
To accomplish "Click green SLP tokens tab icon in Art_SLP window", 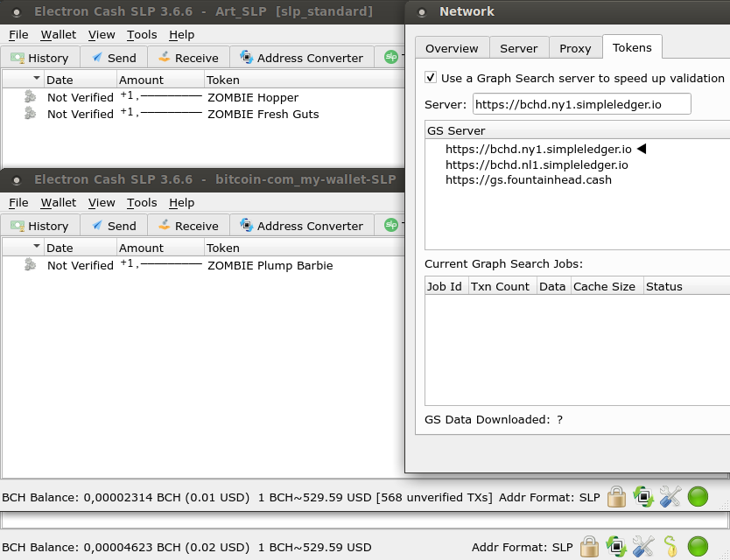I will tap(391, 57).
